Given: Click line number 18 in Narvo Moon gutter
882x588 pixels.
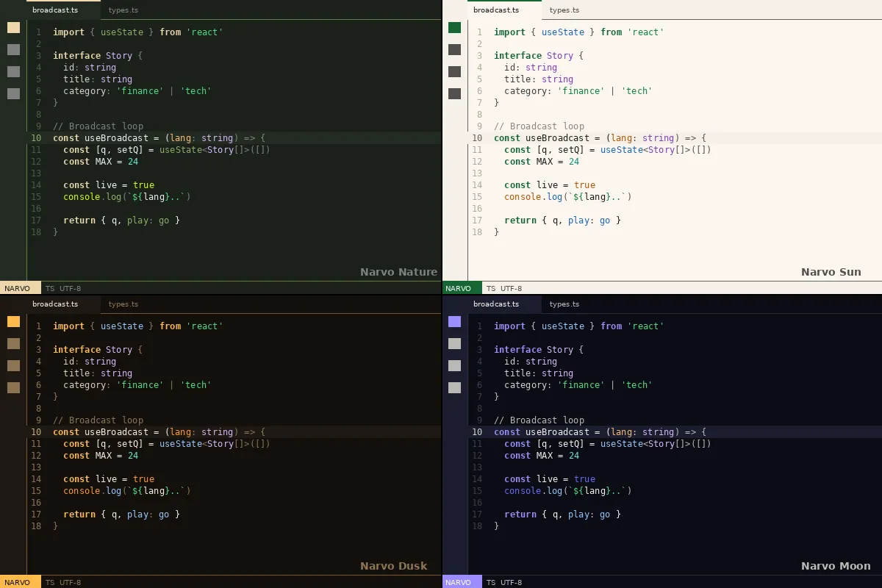Looking at the screenshot, I should (x=477, y=526).
